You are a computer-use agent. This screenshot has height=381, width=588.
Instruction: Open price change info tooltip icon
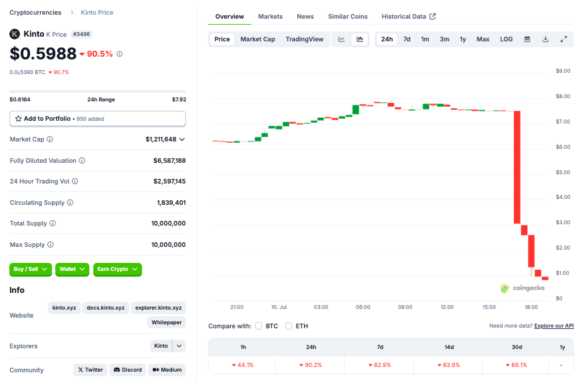[x=119, y=54]
